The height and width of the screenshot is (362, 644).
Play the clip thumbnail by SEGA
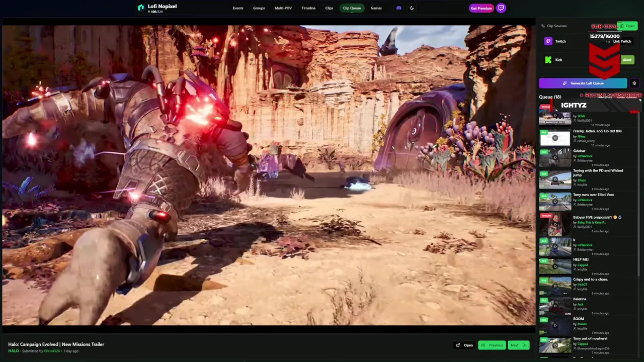click(555, 116)
